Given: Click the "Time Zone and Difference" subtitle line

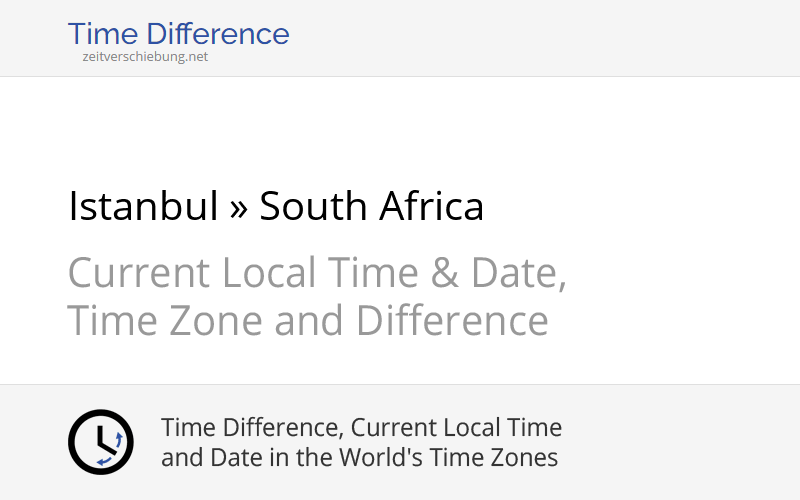Looking at the screenshot, I should click(308, 321).
